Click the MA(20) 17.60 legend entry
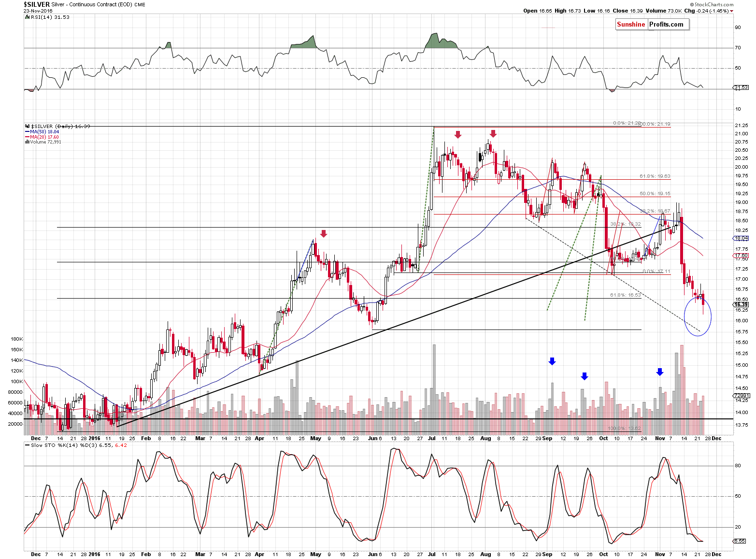Viewport: 756px width, 559px height. coord(44,137)
